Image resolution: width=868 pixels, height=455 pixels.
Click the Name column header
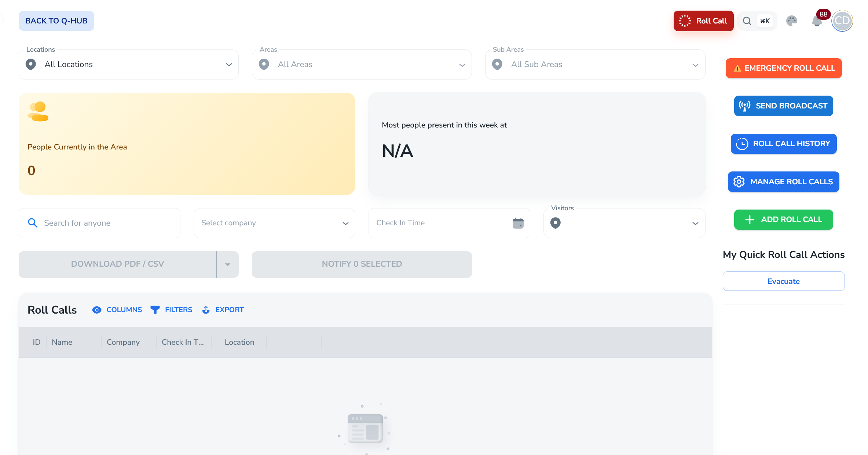click(62, 342)
